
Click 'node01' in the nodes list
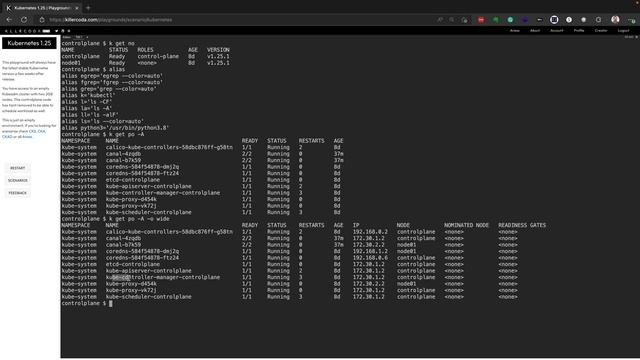pos(71,63)
